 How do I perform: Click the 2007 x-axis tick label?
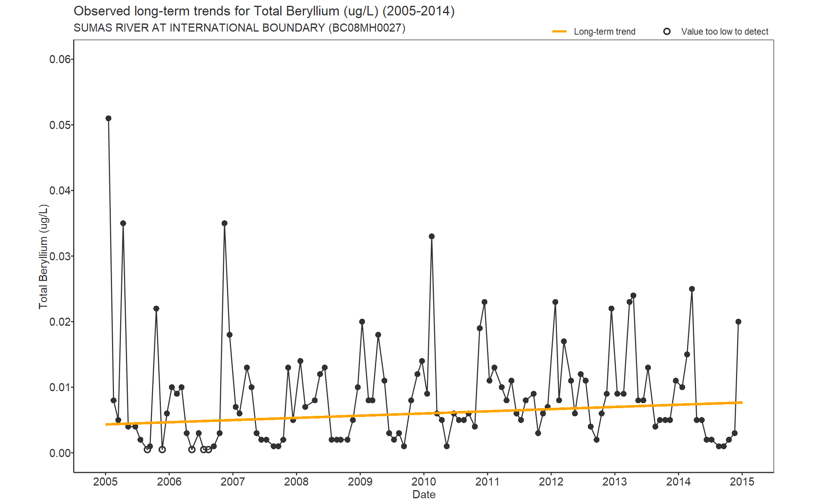pos(233,482)
